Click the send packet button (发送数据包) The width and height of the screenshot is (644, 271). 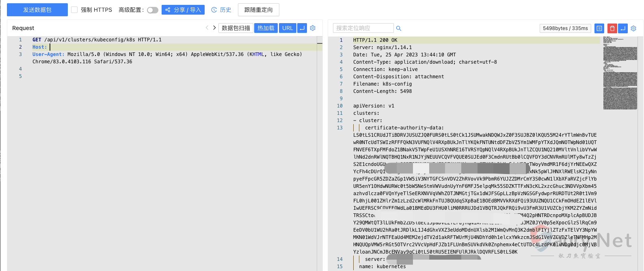point(37,10)
